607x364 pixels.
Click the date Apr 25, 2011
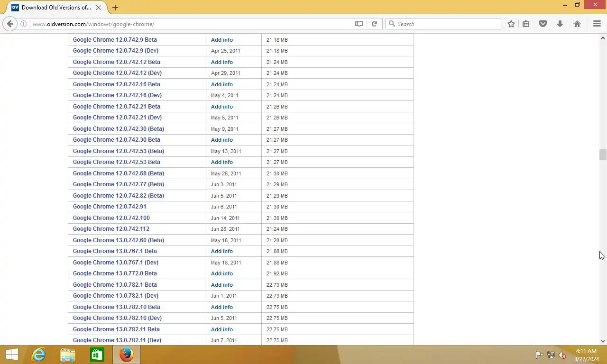[226, 51]
